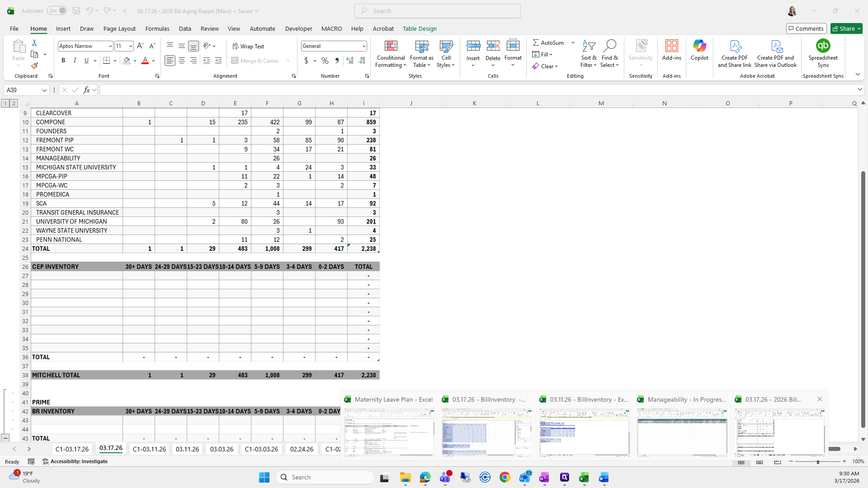This screenshot has height=488, width=868.
Task: Toggle Wrap Text on selected cells
Action: (248, 47)
